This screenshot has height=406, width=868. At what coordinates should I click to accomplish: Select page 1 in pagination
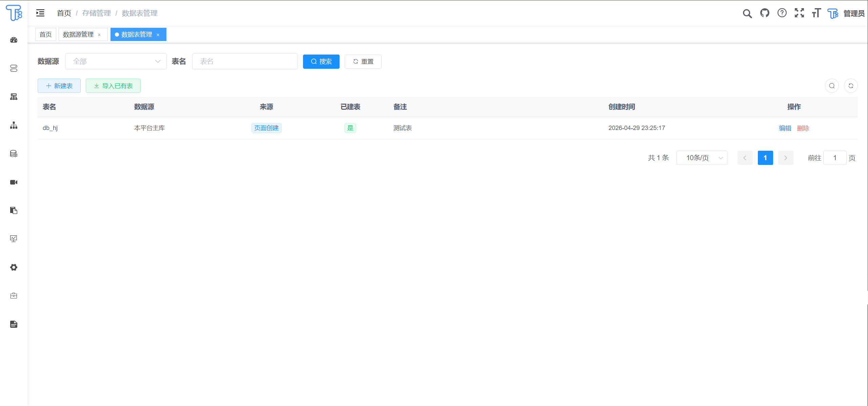pyautogui.click(x=765, y=158)
